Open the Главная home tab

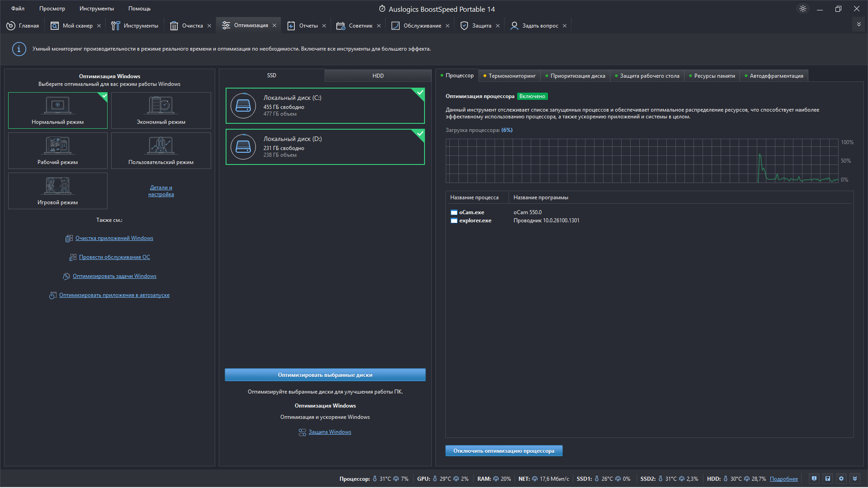click(x=23, y=26)
